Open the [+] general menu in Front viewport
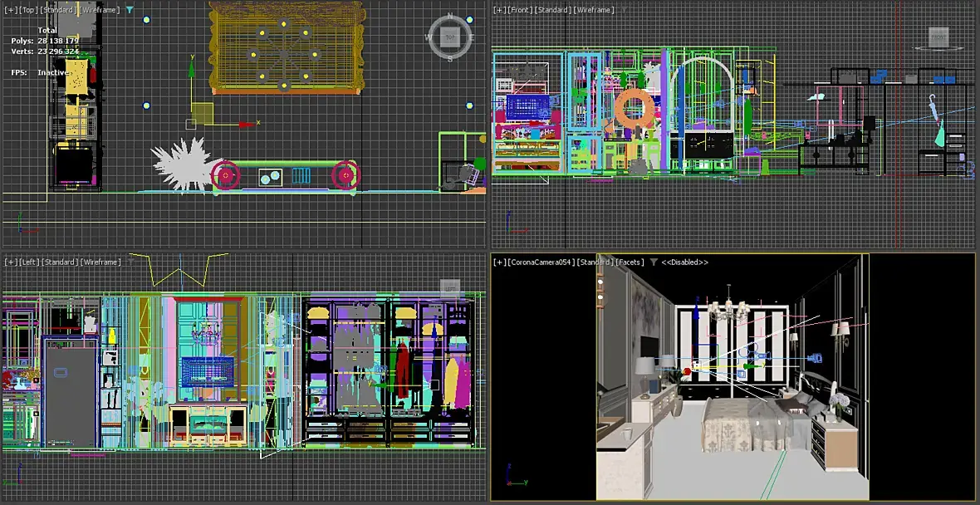 [x=499, y=10]
